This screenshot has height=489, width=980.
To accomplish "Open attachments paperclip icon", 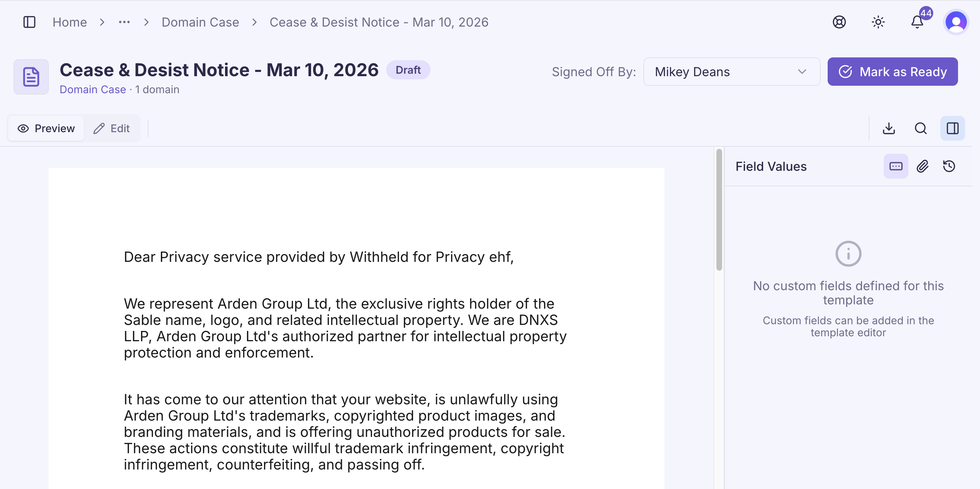I will (923, 166).
